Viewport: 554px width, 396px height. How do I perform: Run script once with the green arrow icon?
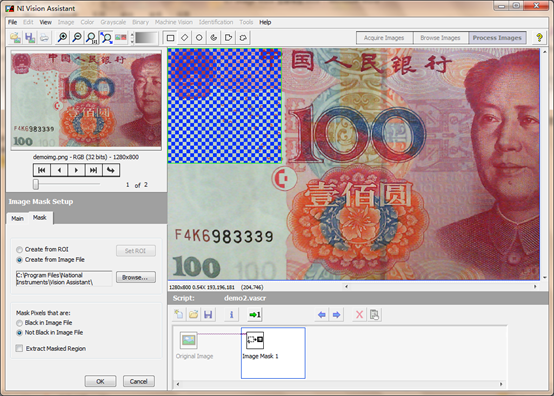(x=254, y=314)
